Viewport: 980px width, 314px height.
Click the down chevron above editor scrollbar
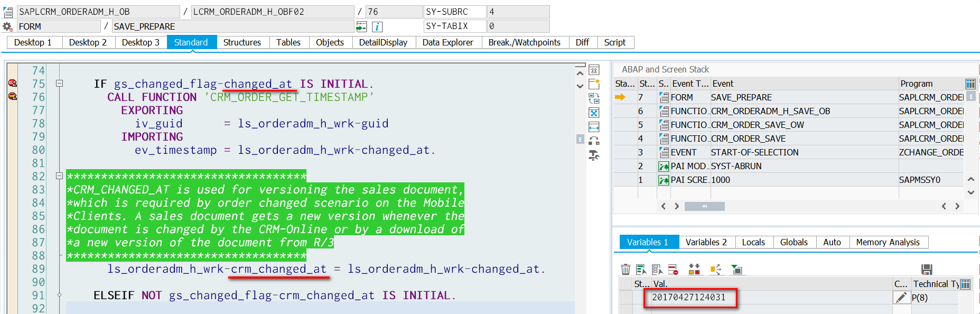click(580, 86)
